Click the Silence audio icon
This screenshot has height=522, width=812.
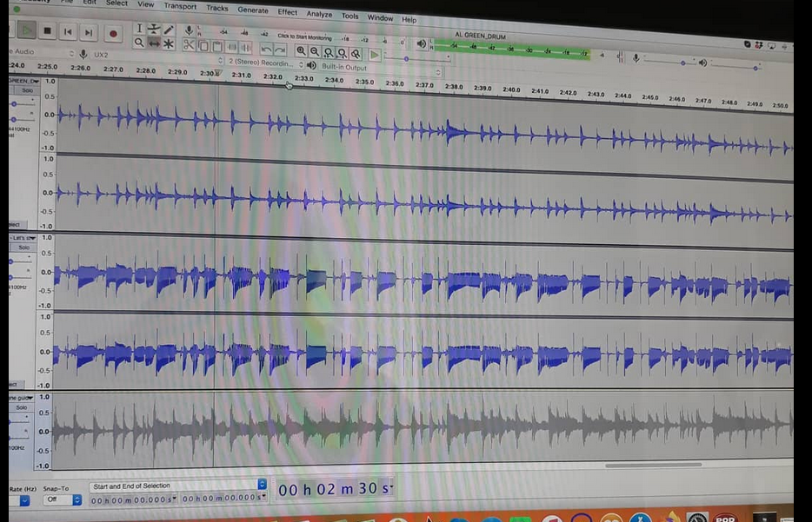pos(246,48)
